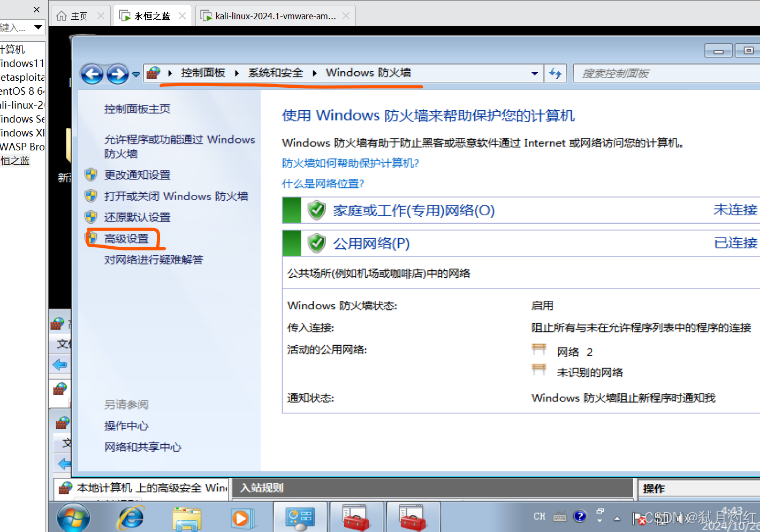760x532 pixels.
Task: Click bench icon beside 网络 2
Action: click(539, 350)
